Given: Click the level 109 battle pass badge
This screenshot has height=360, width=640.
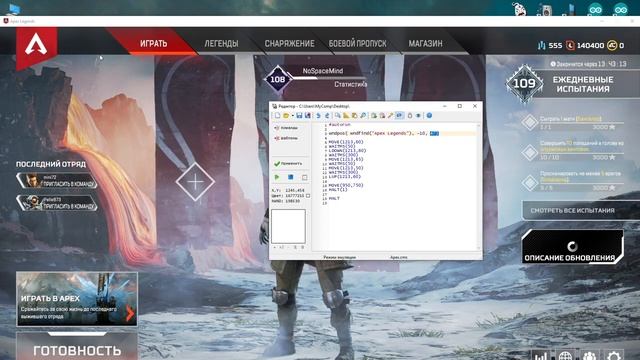Looking at the screenshot, I should click(524, 84).
